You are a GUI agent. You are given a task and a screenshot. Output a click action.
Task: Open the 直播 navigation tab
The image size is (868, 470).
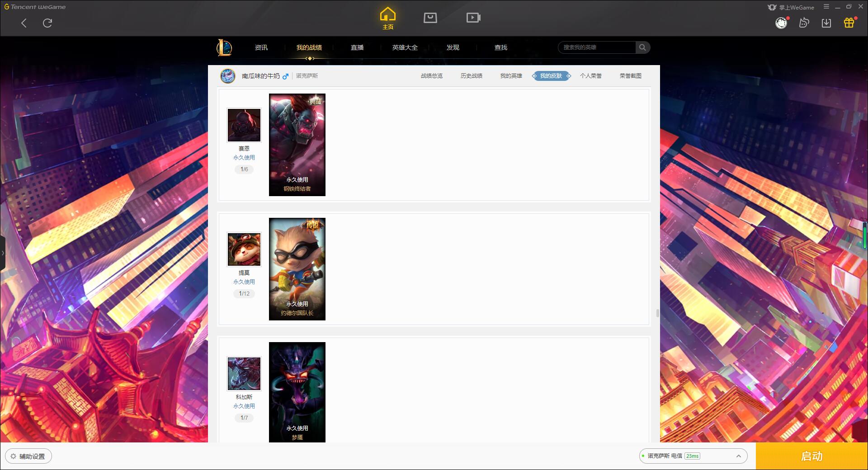[x=357, y=47]
